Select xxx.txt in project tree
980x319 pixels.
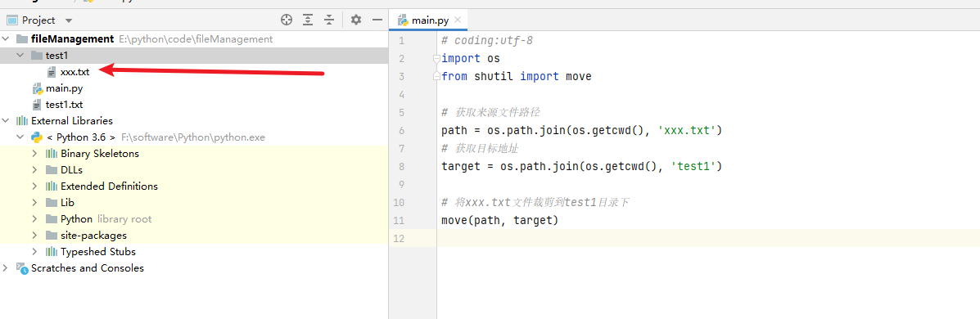pos(75,72)
